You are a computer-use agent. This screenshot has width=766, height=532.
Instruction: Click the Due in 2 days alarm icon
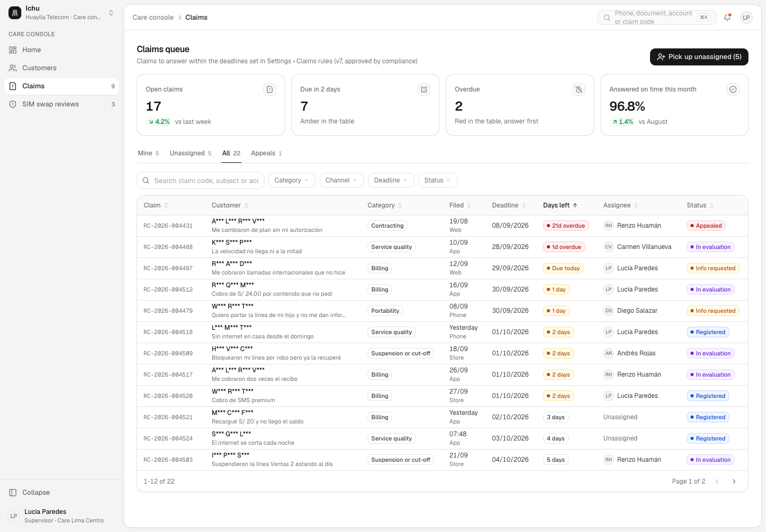(x=424, y=89)
